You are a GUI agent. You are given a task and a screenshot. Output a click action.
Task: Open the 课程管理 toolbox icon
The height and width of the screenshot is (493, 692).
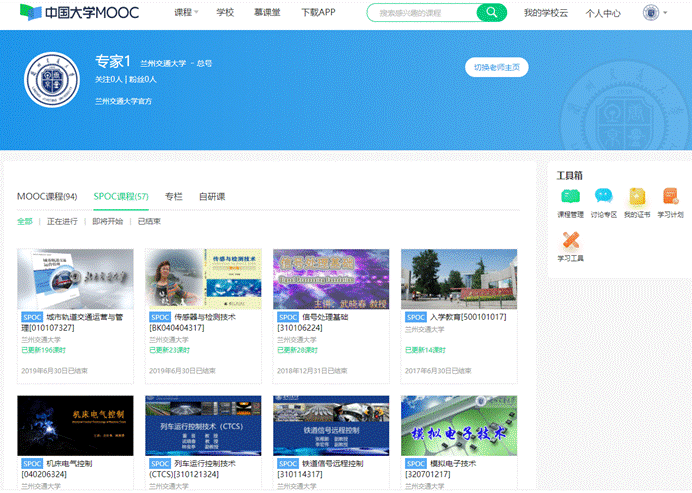tap(570, 197)
